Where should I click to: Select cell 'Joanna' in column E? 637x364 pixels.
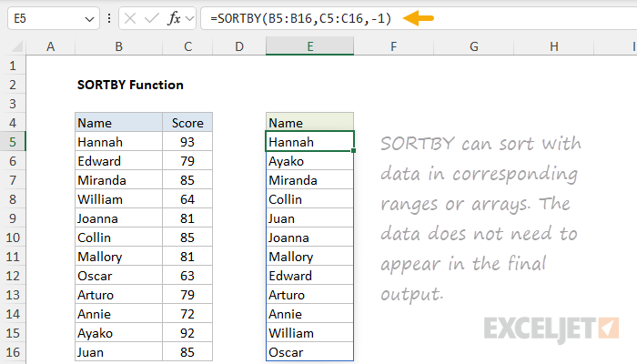[x=310, y=238]
